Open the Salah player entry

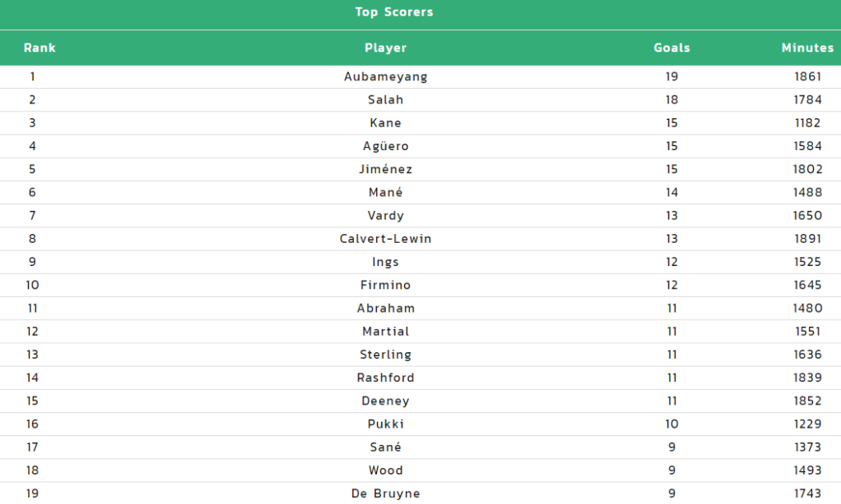[386, 99]
